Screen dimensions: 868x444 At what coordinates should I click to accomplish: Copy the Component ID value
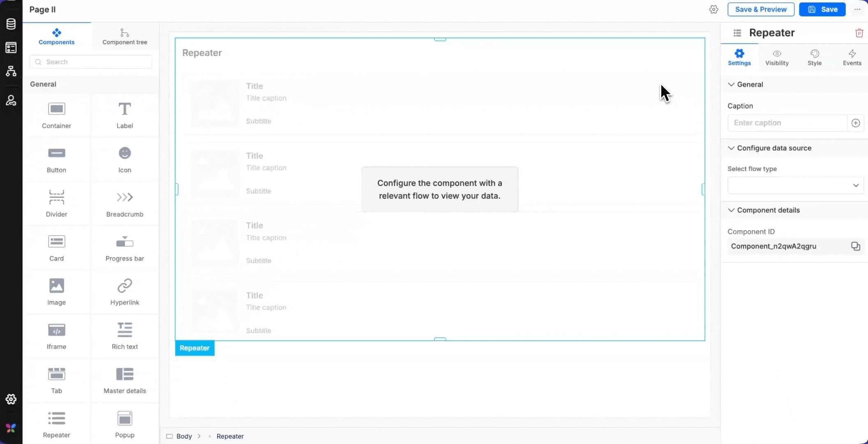[x=855, y=246]
